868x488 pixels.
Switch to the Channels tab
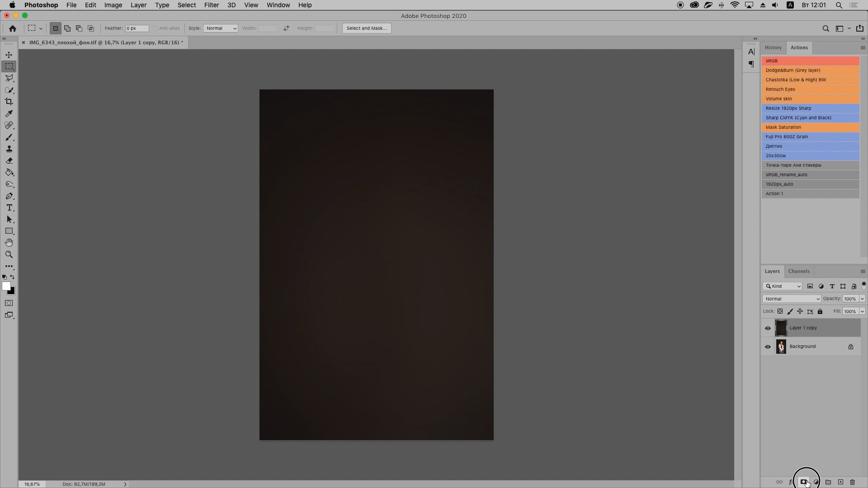(x=798, y=271)
